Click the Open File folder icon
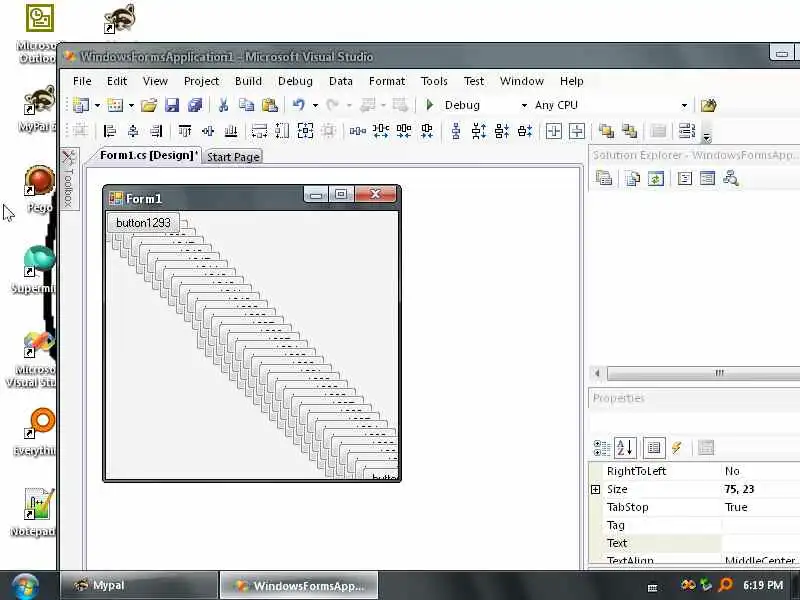 point(149,105)
